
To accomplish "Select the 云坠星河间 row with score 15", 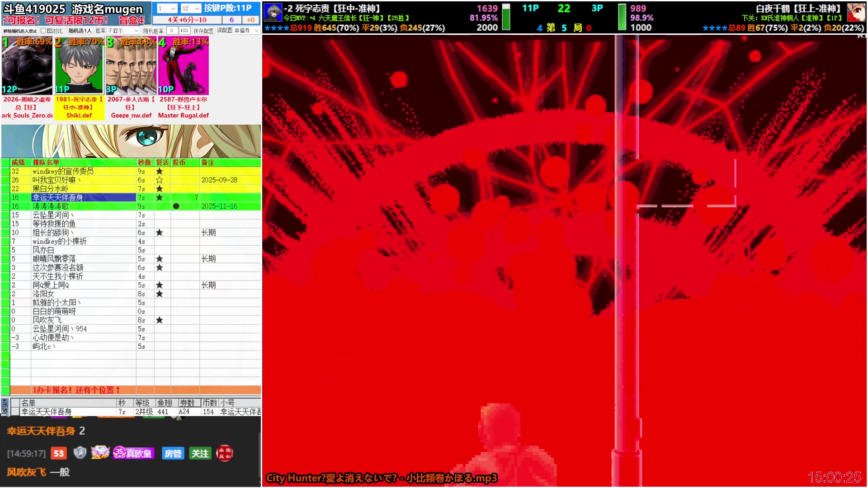I will point(136,215).
